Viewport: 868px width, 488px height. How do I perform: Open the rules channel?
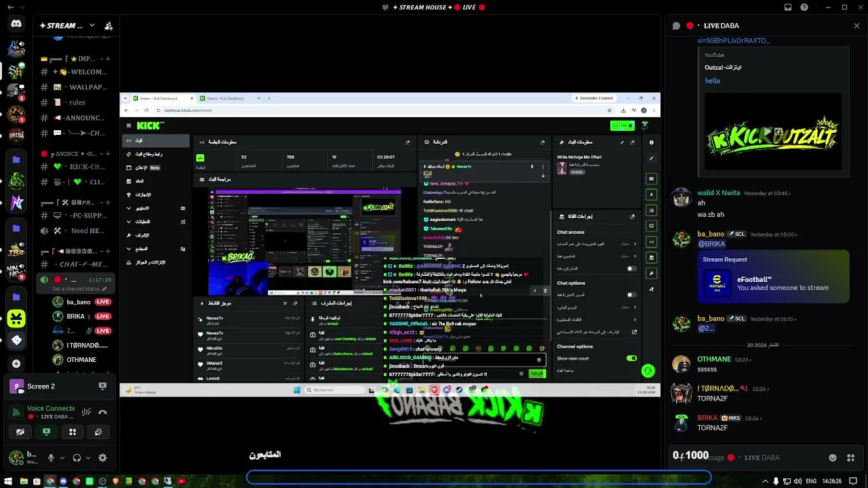point(76,102)
